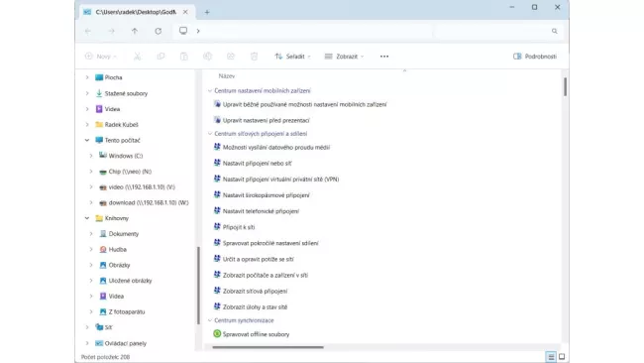Screen dimensions: 644x363
Task: Close the current folder tab
Action: [x=185, y=12]
